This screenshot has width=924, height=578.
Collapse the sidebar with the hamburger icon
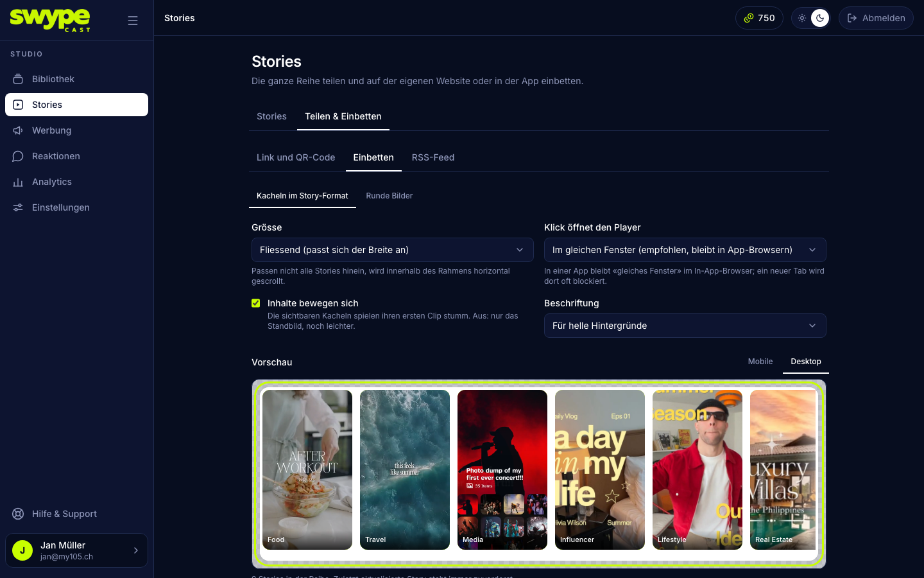coord(133,21)
